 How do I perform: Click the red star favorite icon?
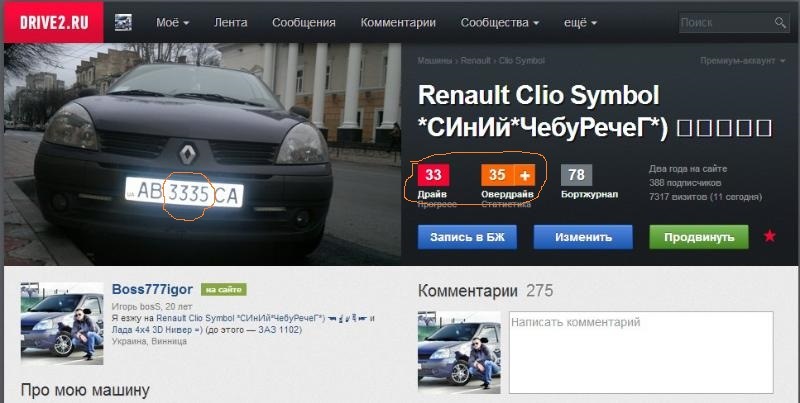769,236
